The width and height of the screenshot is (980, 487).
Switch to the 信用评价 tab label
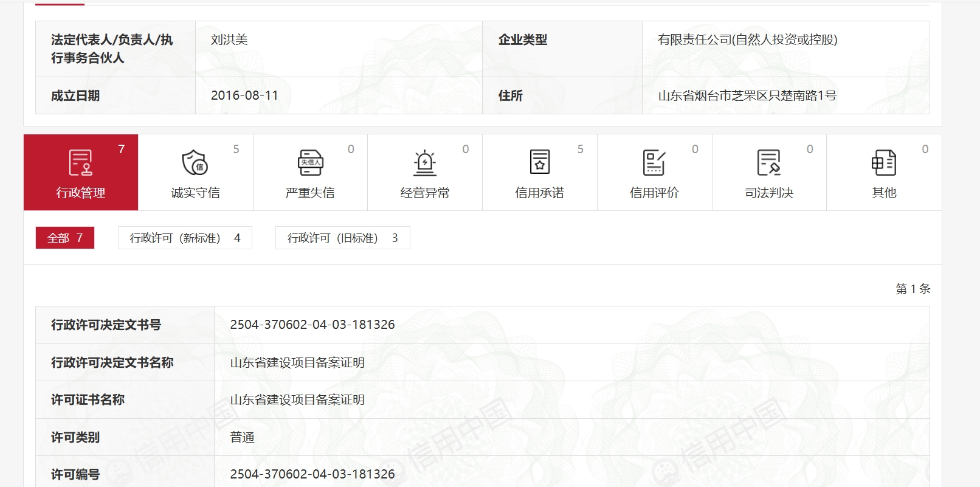654,193
